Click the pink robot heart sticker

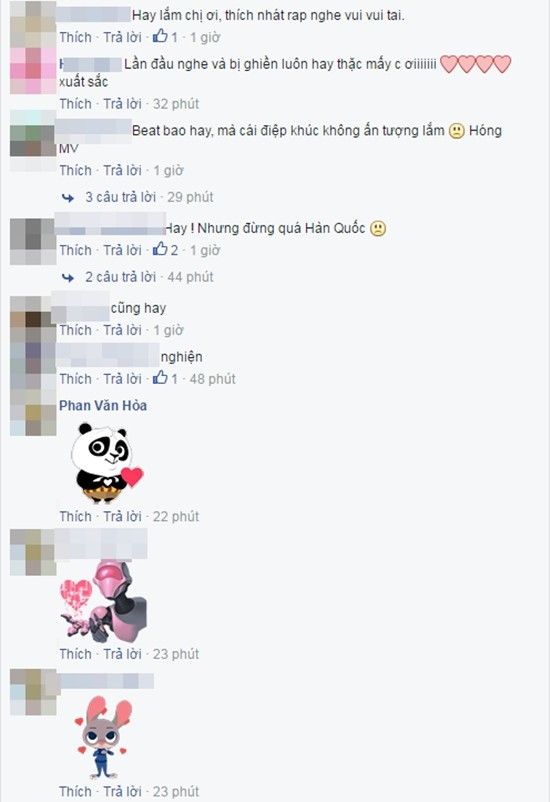pos(104,602)
